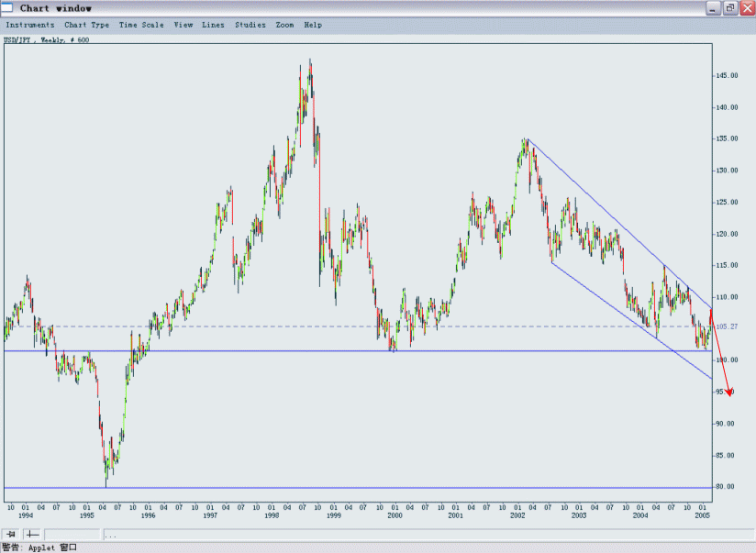This screenshot has width=756, height=553.
Task: Click the 115.00 price axis label
Action: coord(727,266)
